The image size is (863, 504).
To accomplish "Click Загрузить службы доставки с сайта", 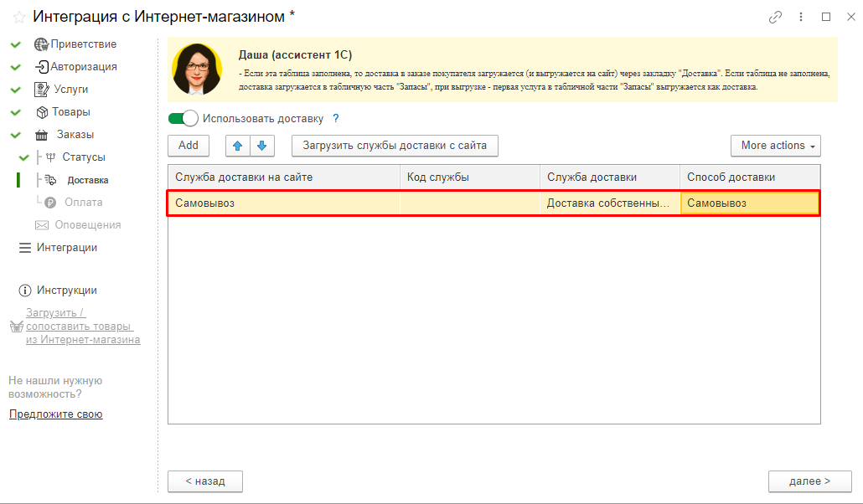I will point(395,146).
